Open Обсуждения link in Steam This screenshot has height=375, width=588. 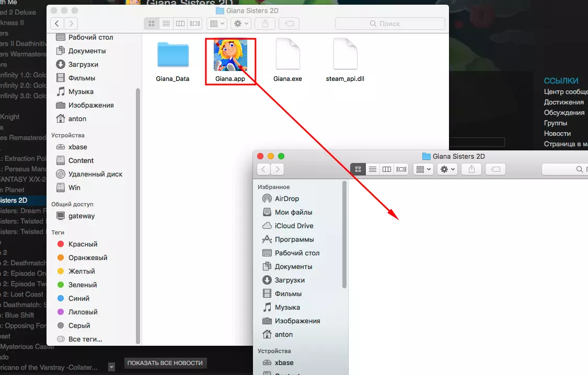(564, 112)
